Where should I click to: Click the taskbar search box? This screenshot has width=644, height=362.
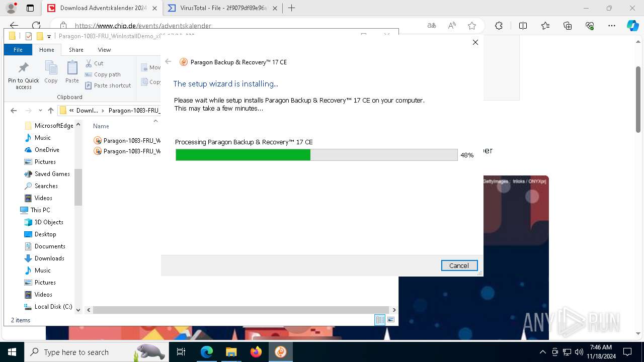tap(96, 352)
